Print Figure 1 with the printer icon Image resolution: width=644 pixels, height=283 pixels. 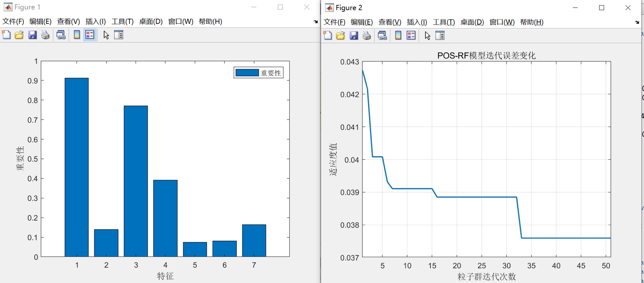[x=45, y=35]
